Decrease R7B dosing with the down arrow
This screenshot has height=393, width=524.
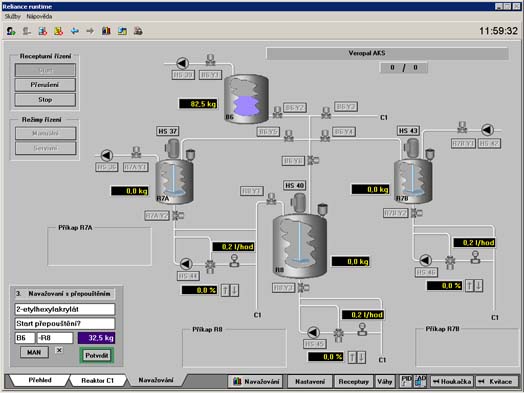click(x=479, y=286)
